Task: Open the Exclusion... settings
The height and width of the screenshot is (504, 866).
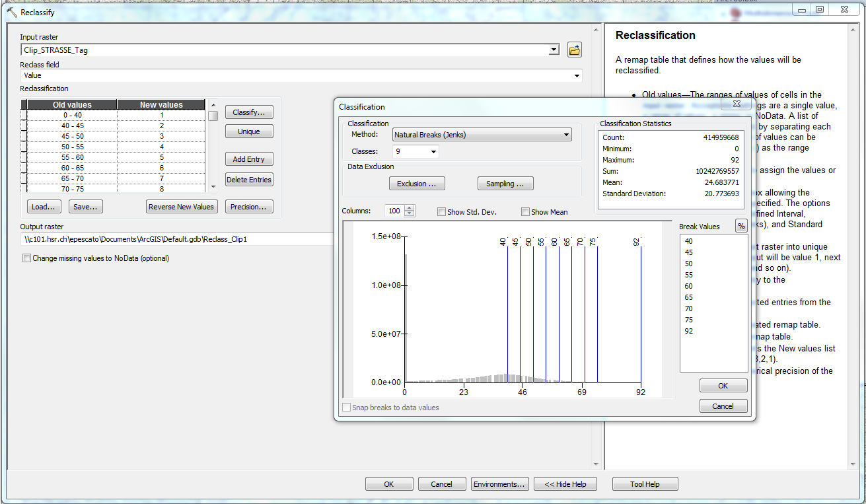Action: tap(416, 184)
